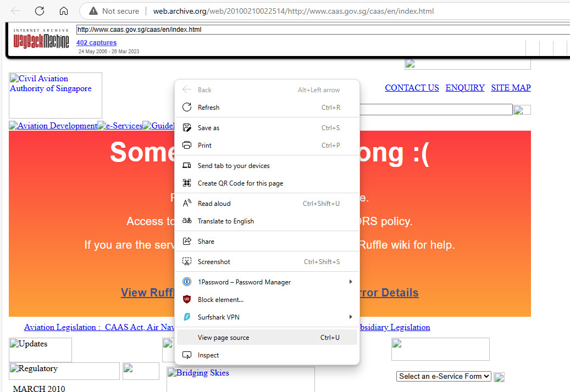The image size is (570, 392).
Task: Expand the 1Password submenu arrow
Action: coord(351,282)
